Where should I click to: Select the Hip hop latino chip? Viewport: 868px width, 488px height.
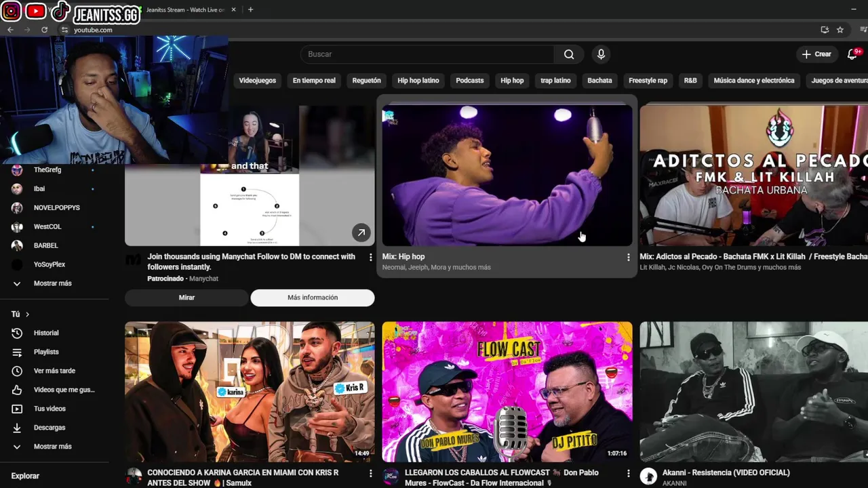pos(418,81)
